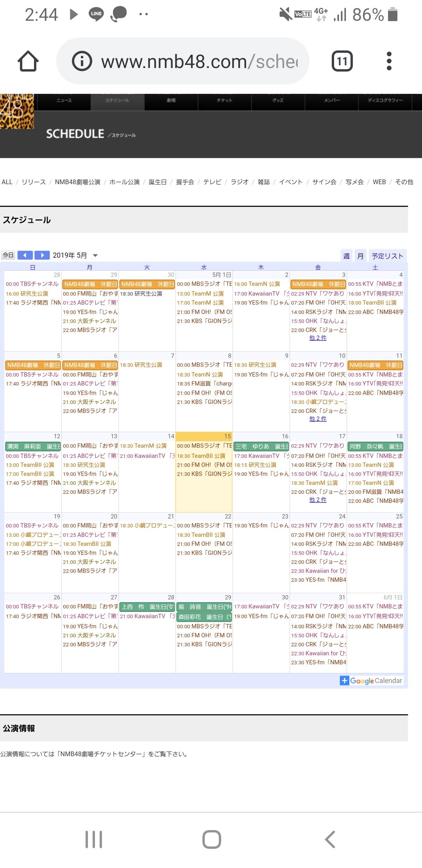Screen dimensions: 422x868
Task: Switch to the 週 view tab
Action: (x=346, y=256)
